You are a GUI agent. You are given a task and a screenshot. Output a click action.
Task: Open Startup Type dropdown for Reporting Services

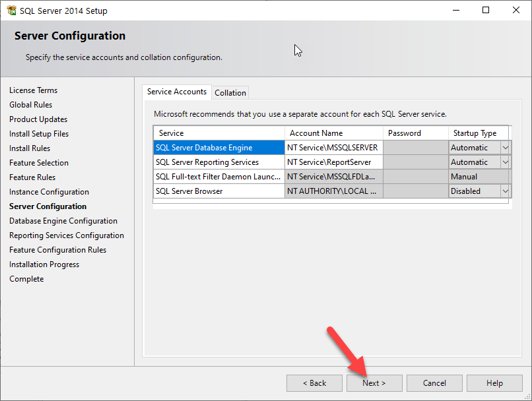[505, 162]
